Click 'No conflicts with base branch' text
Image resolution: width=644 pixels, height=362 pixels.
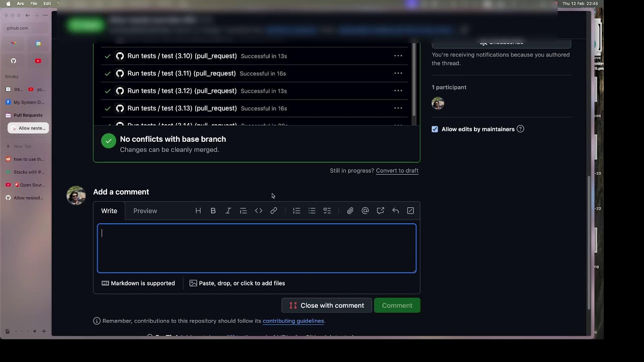(173, 139)
